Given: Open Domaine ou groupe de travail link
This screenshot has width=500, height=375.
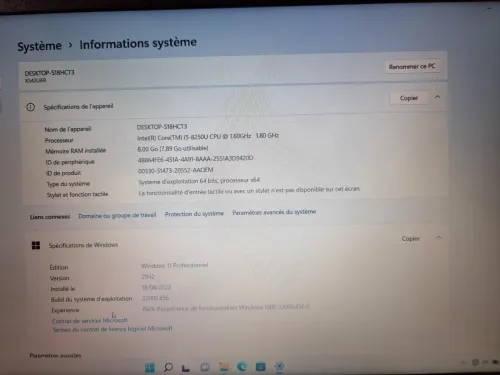Looking at the screenshot, I should click(117, 215).
